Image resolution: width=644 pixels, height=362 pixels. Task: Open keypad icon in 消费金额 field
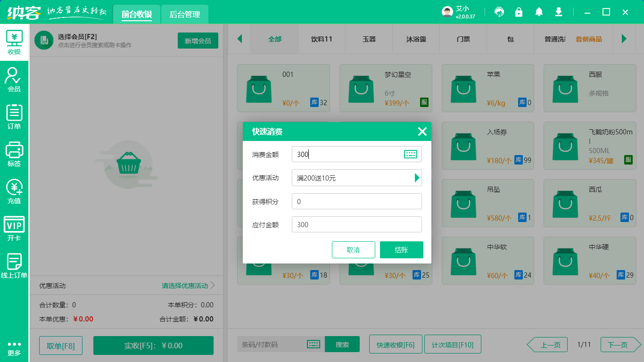[411, 154]
